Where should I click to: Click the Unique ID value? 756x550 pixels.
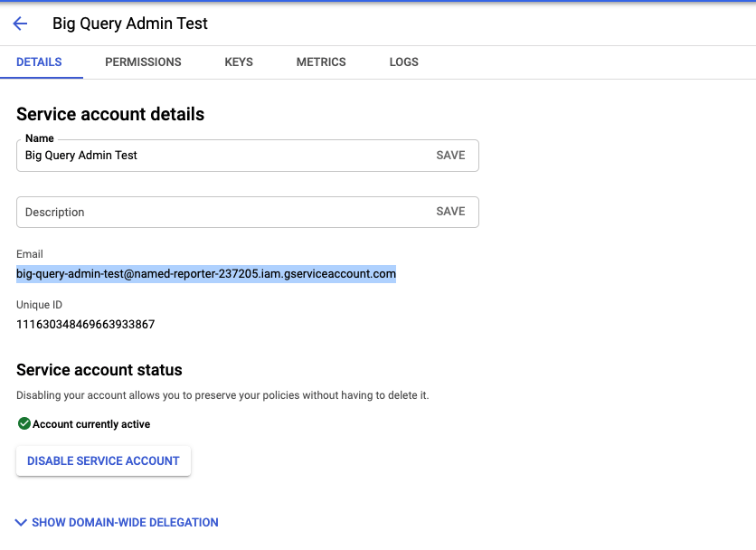85,324
